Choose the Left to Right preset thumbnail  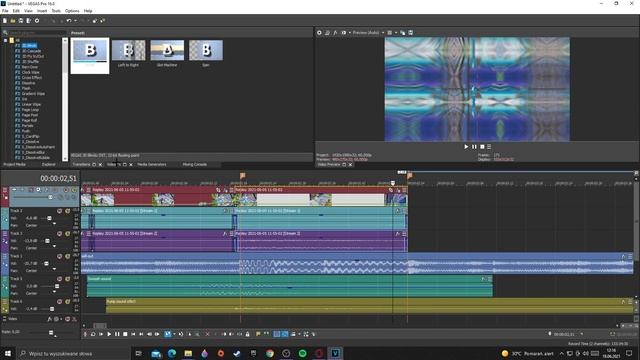point(129,51)
